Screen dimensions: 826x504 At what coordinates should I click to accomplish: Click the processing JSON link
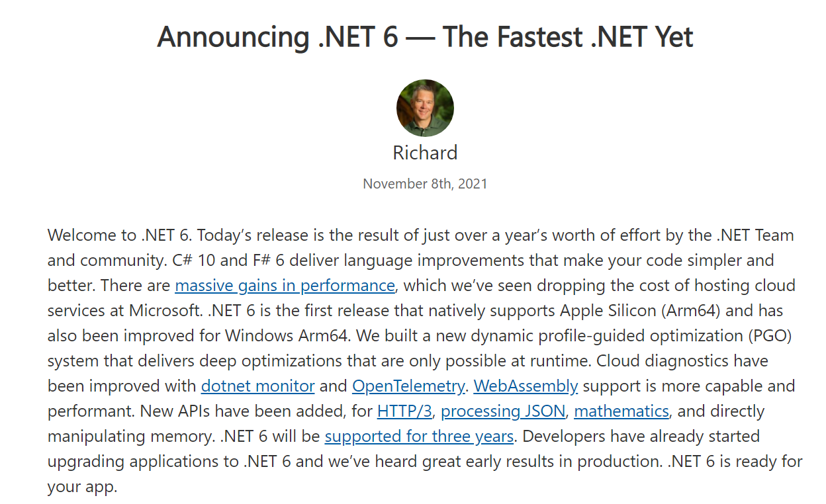(503, 411)
